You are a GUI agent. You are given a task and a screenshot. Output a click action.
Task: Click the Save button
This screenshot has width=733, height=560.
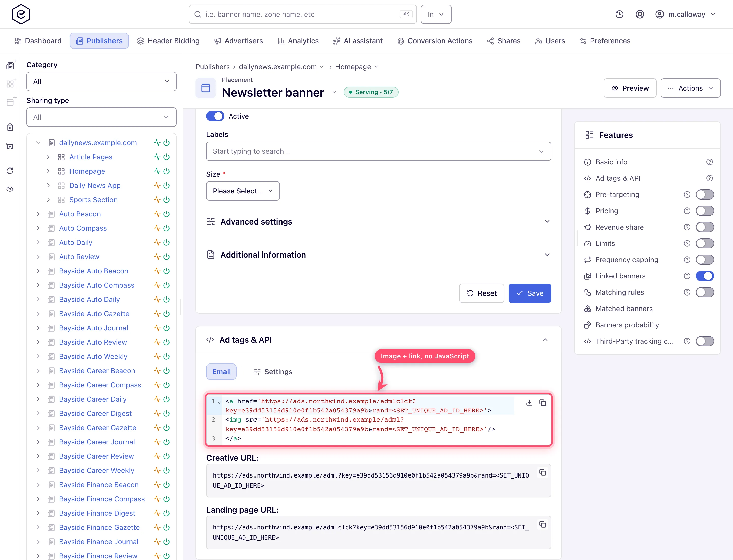pos(529,293)
